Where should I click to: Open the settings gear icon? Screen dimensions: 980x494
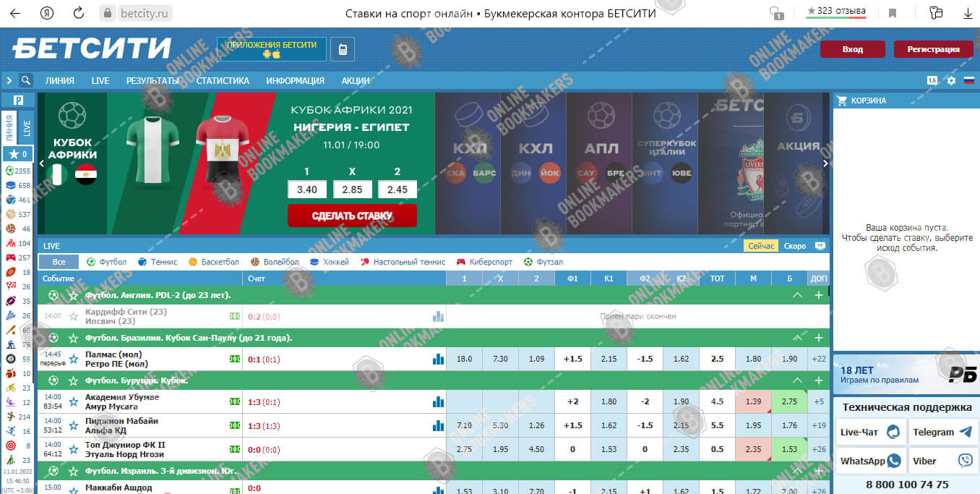(951, 80)
